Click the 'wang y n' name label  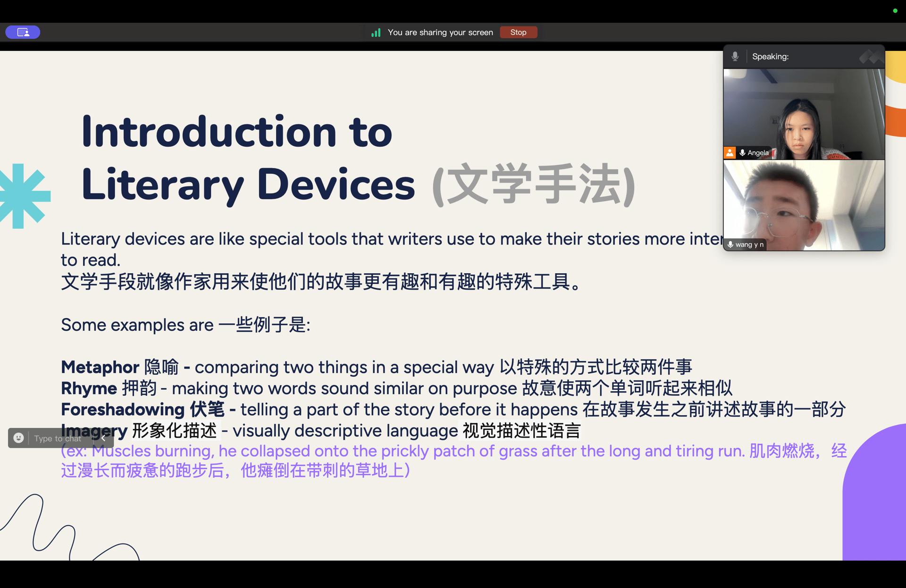749,244
